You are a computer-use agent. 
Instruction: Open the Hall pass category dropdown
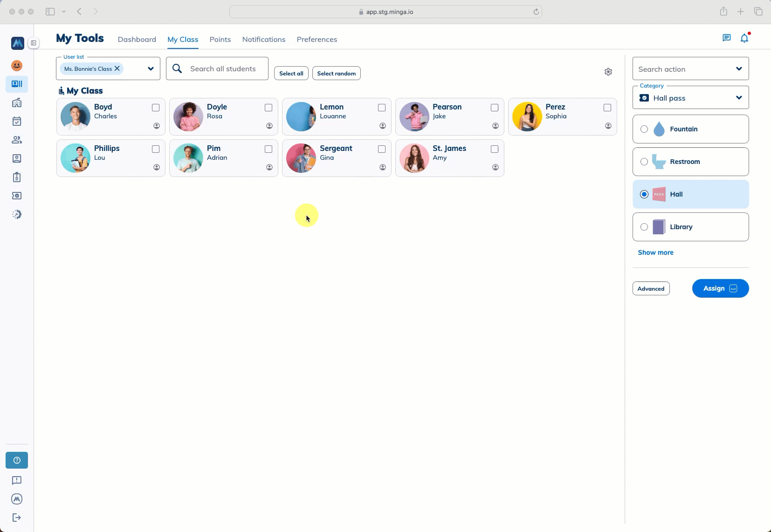pos(738,98)
